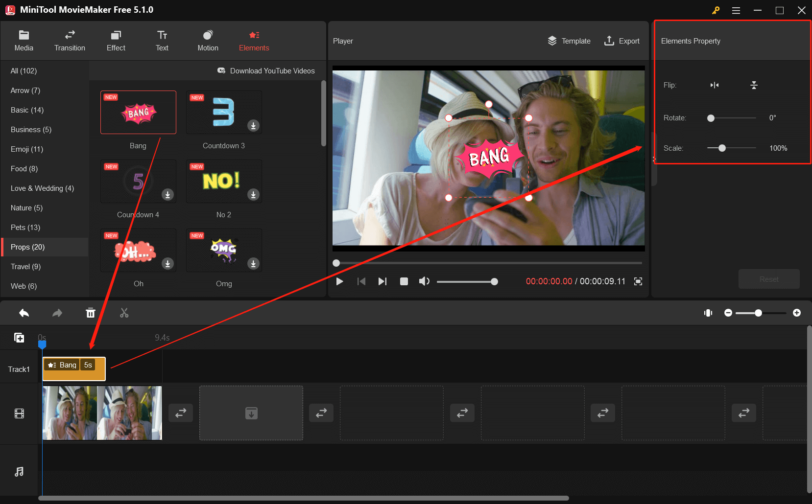Split clip with scissors tool

click(x=124, y=313)
